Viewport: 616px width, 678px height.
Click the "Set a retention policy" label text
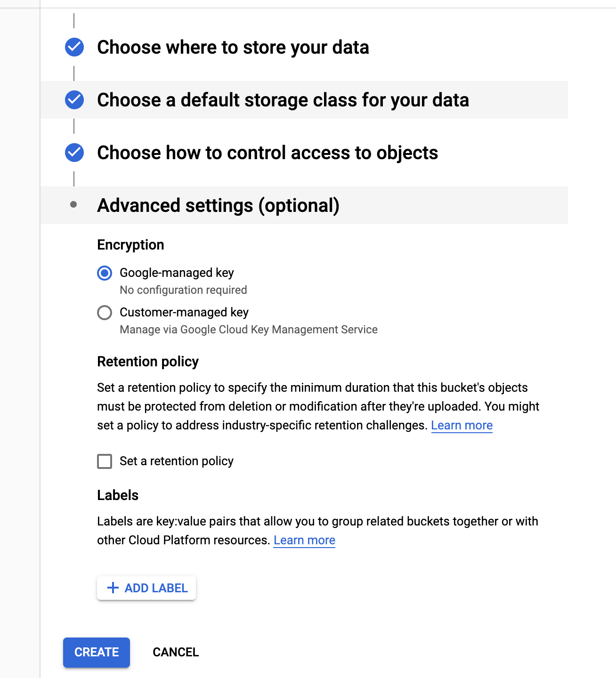[177, 461]
